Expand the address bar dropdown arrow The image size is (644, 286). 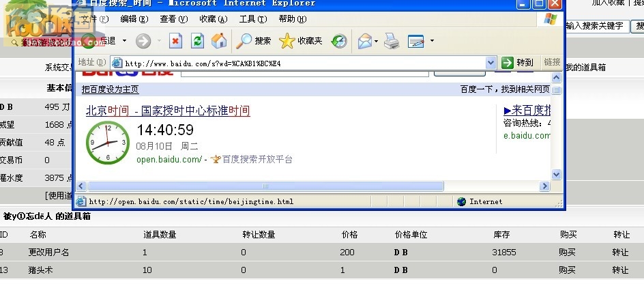click(x=491, y=63)
